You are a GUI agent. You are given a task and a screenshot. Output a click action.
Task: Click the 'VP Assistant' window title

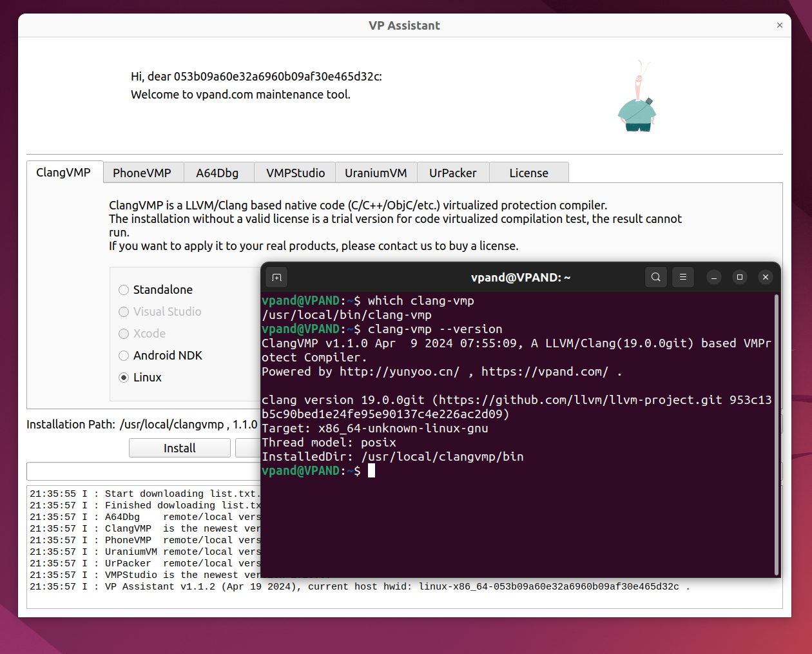[x=404, y=25]
